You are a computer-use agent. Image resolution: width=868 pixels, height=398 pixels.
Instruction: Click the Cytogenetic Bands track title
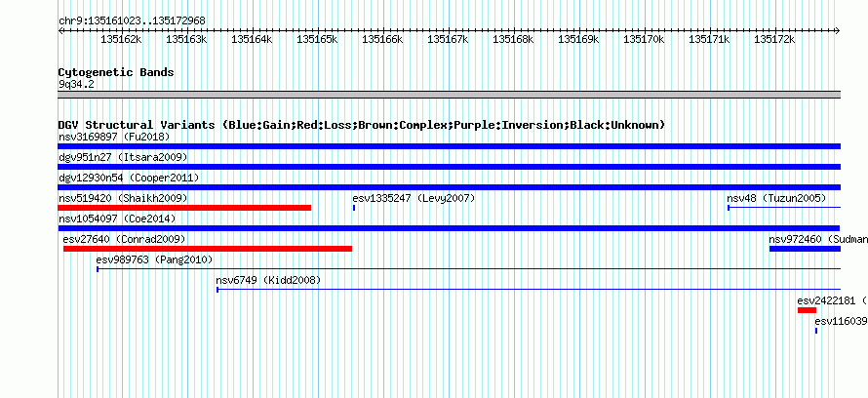click(116, 72)
